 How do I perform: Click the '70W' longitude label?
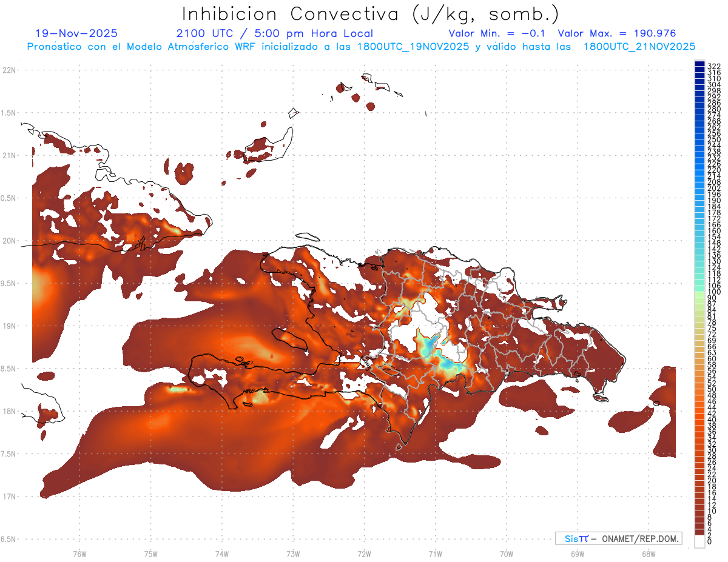pyautogui.click(x=506, y=554)
